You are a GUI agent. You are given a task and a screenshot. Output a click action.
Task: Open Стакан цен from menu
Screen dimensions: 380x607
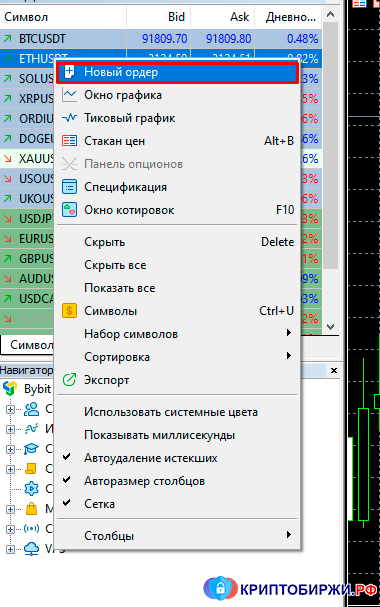pos(177,141)
